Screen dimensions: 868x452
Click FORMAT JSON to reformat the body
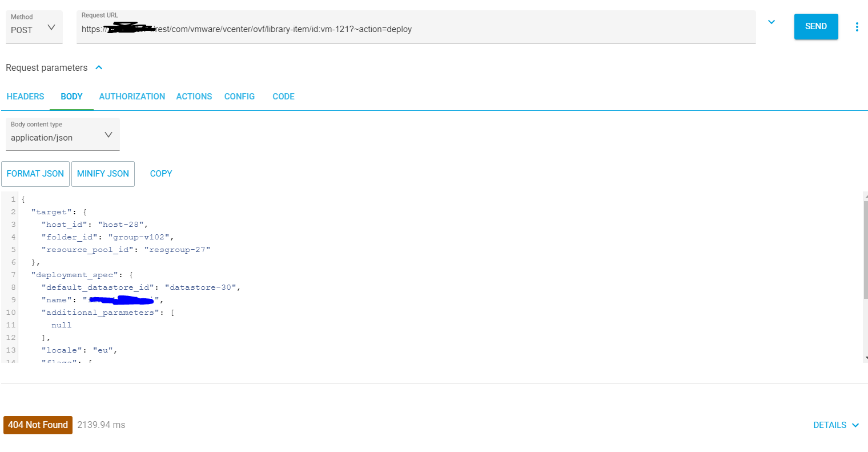35,174
